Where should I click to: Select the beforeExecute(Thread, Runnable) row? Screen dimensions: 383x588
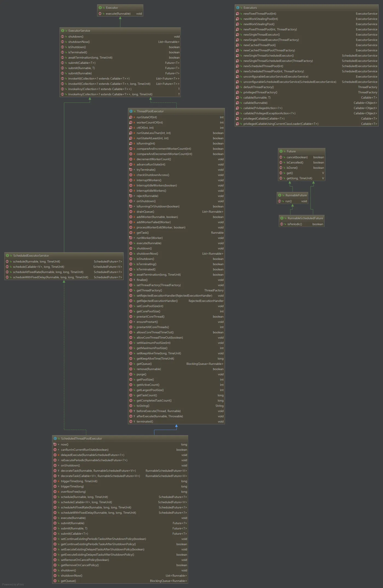click(176, 411)
